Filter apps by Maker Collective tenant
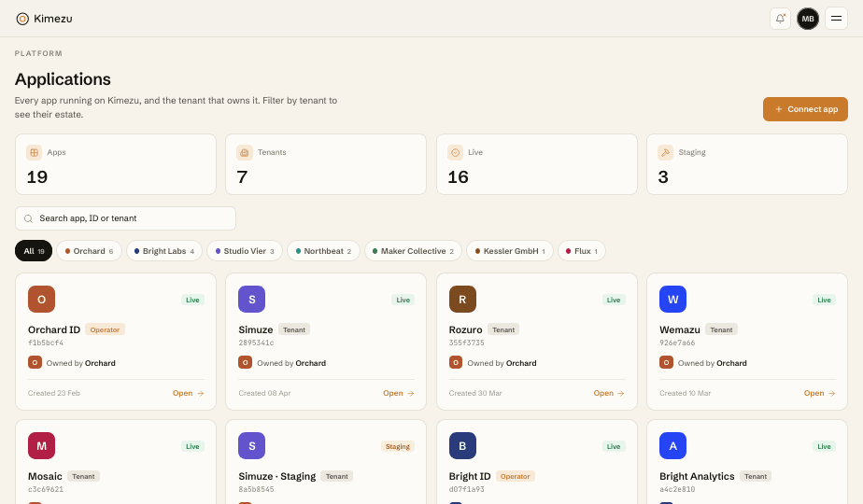Screen dimensions: 863x504 tap(413, 251)
